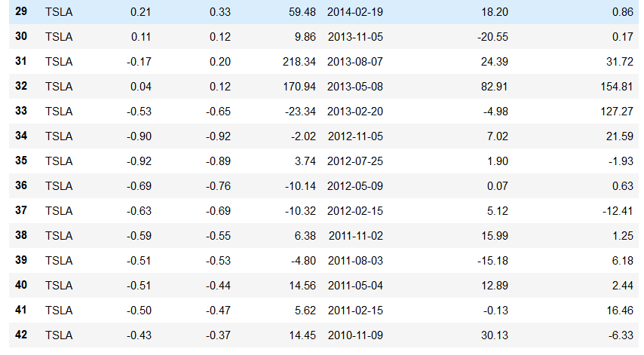Click the date 2012-11-05
Image resolution: width=644 pixels, height=355 pixels.
[x=355, y=136]
